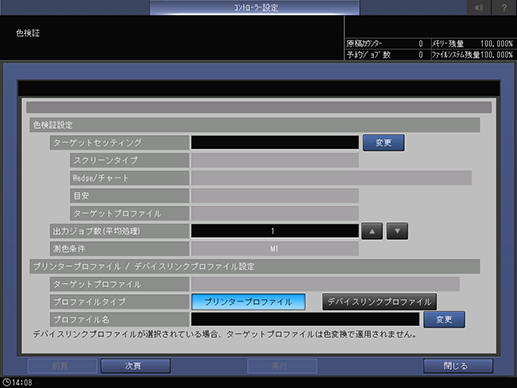Viewport: 517px width, 388px height.
Task: Click the 測色条件 value M1
Action: tap(275, 249)
